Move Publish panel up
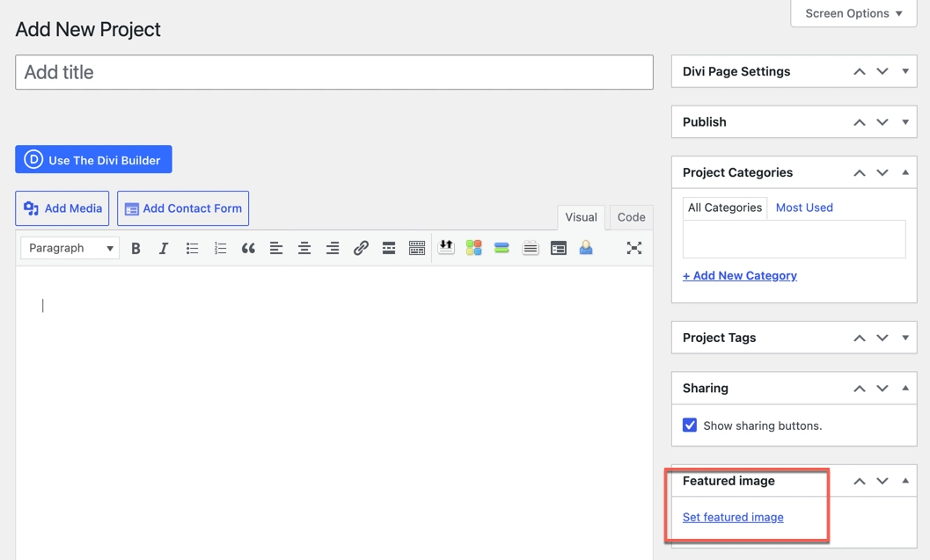Image resolution: width=930 pixels, height=560 pixels. pos(860,122)
